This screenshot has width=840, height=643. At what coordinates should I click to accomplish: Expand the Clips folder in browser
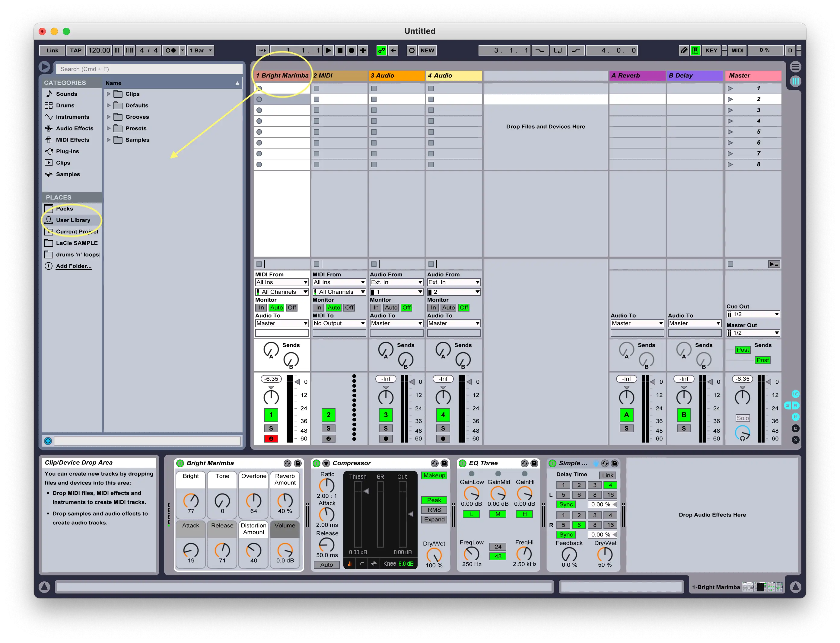(108, 94)
